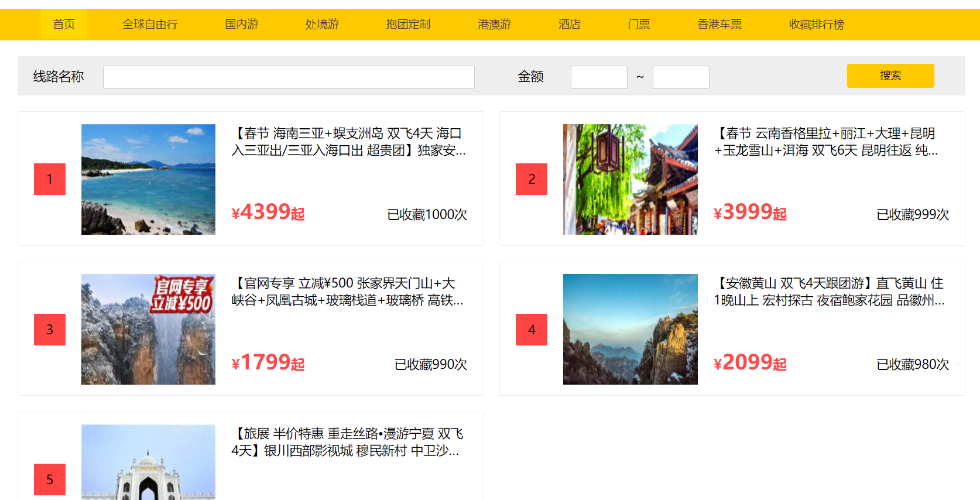Click 已收藏1000次 favorite count
The width and height of the screenshot is (980, 500).
(427, 215)
